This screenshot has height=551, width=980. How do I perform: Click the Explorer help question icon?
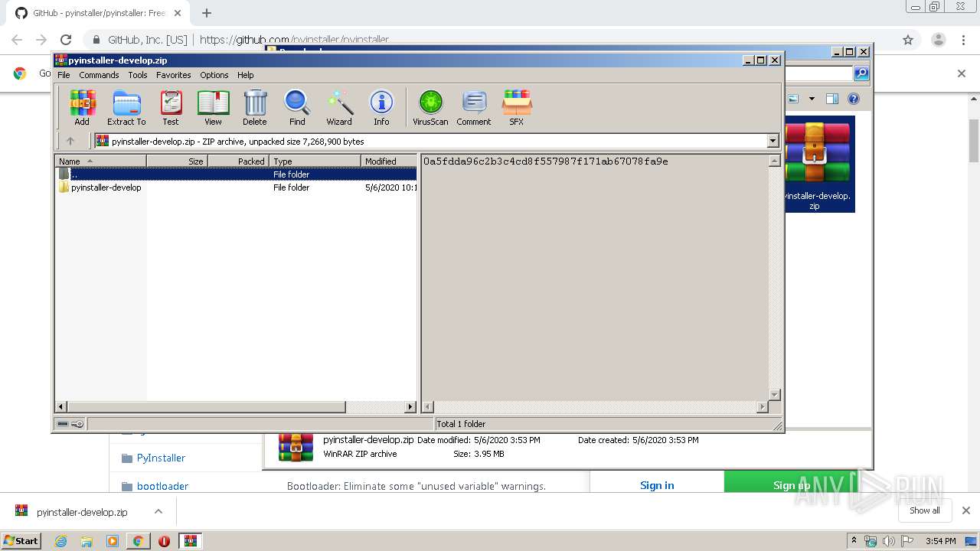click(x=854, y=99)
